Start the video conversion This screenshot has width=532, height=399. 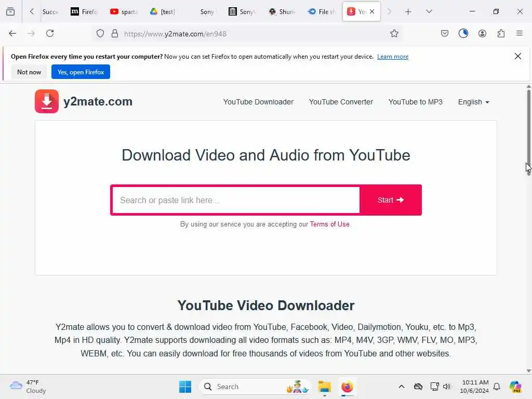[x=391, y=200]
